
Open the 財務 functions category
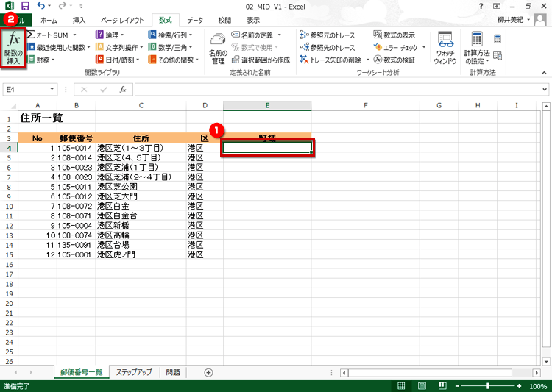click(41, 60)
